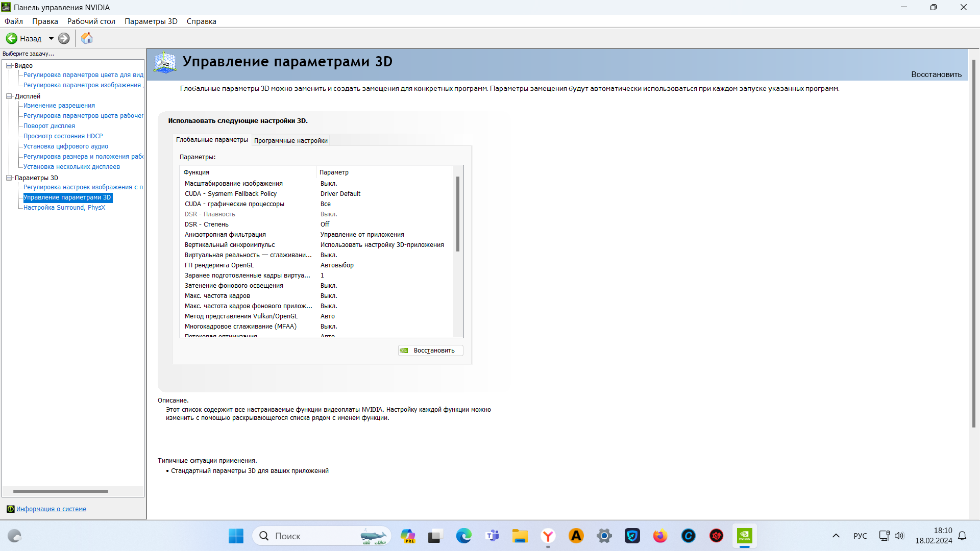
Task: Click the Forward arrow icon in toolbar
Action: [x=64, y=38]
